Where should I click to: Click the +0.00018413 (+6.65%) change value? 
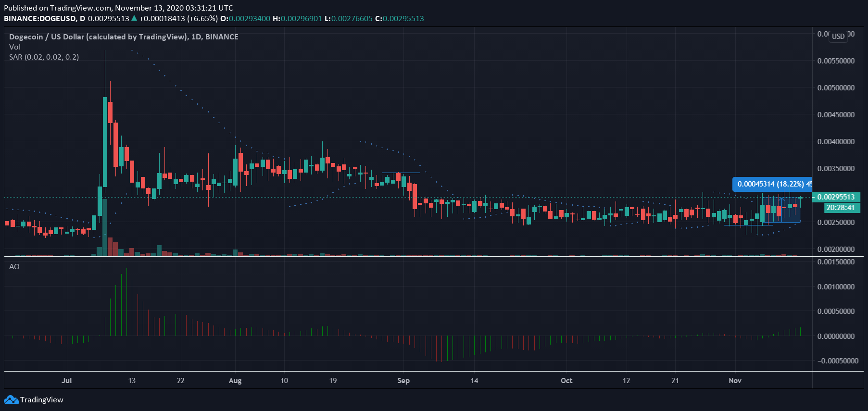coord(178,18)
